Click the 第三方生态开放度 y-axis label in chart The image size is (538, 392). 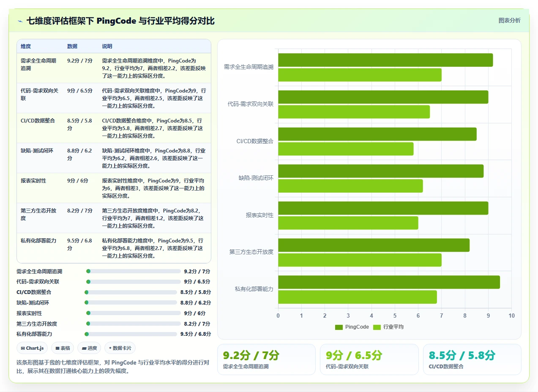pos(251,252)
